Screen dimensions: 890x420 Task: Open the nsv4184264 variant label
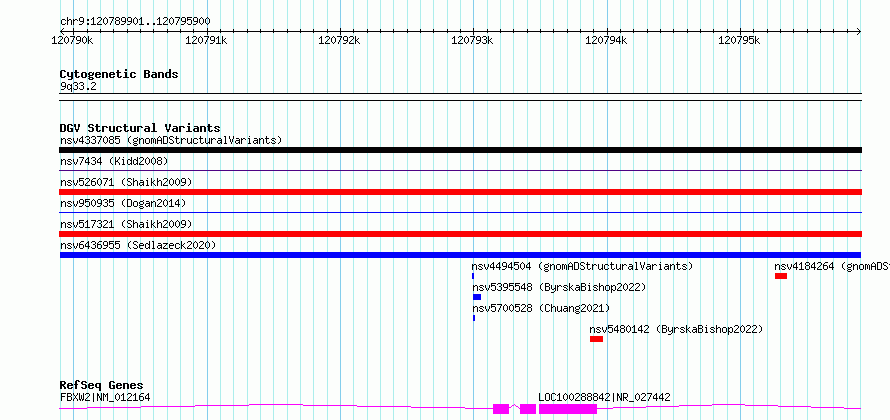coord(832,266)
